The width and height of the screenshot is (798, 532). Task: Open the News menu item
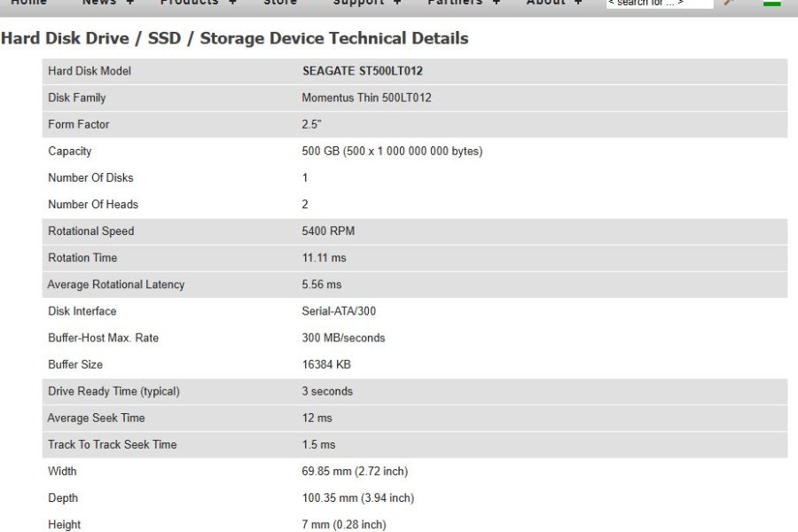point(99,2)
